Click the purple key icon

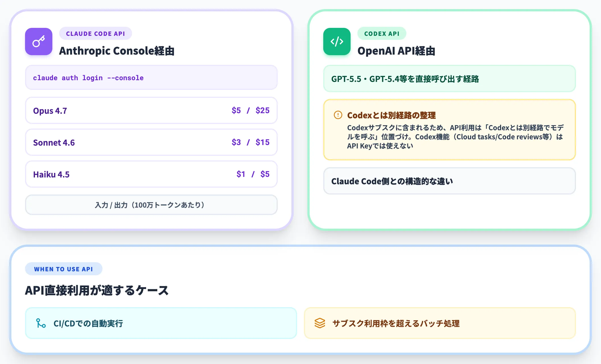[x=39, y=42]
